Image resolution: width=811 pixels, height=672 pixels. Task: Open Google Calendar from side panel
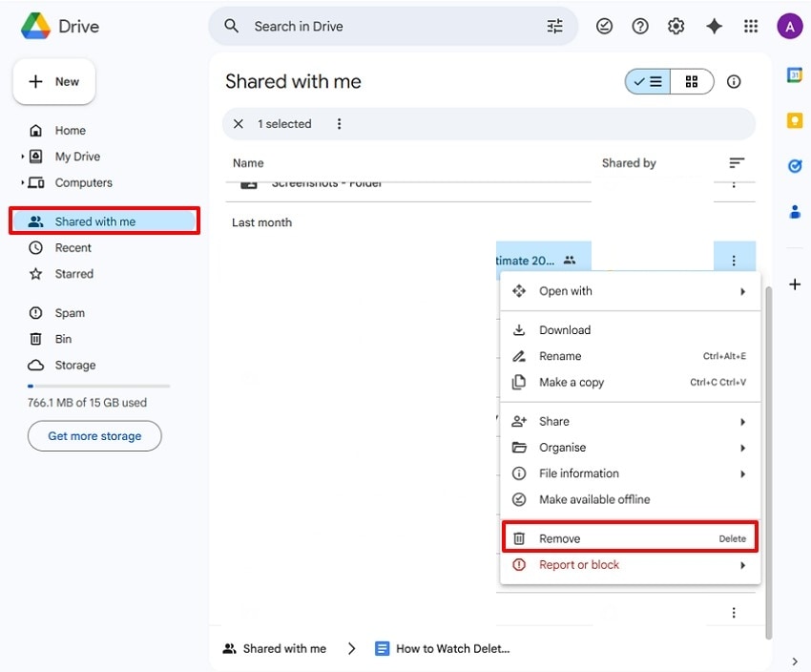pos(794,75)
